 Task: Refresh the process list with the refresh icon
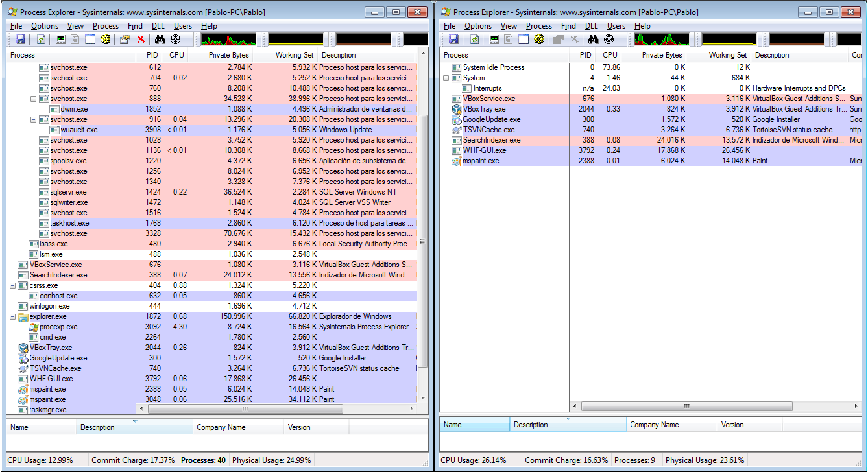click(40, 40)
